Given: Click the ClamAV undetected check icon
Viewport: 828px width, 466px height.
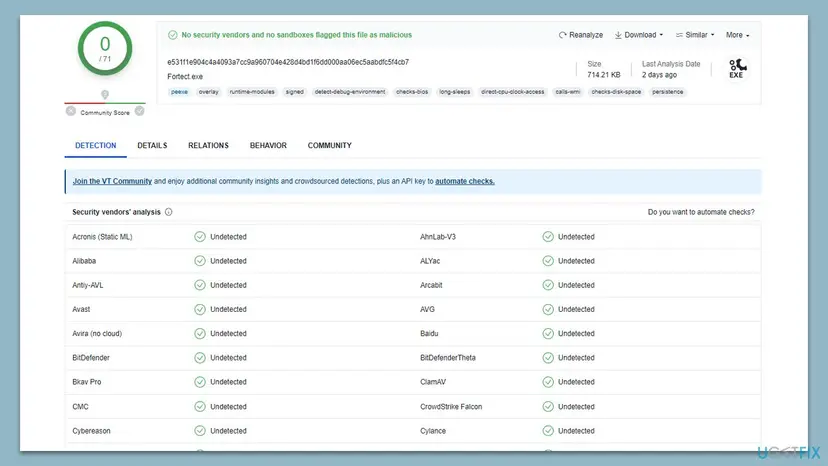Looking at the screenshot, I should (x=548, y=382).
